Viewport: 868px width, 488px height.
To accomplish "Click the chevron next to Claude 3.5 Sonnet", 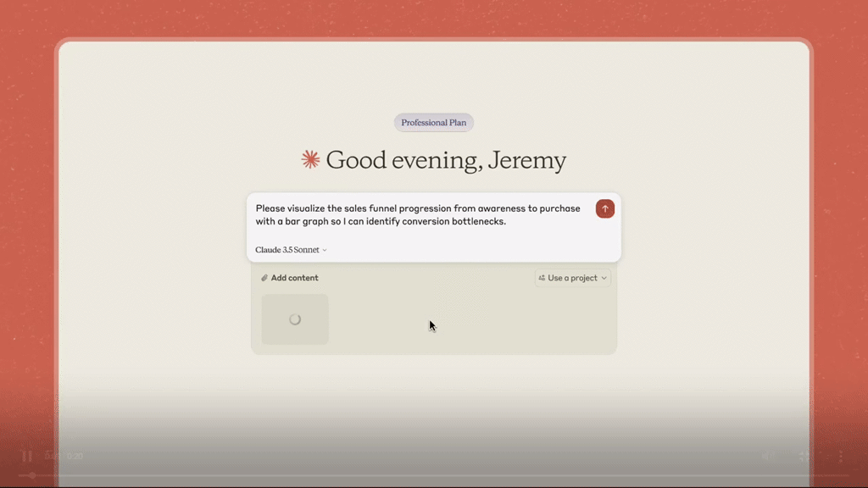I will click(x=325, y=250).
